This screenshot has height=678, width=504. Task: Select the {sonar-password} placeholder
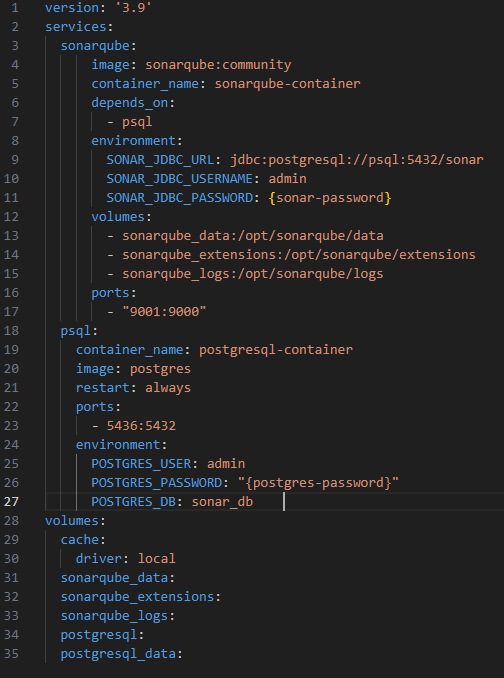(330, 198)
